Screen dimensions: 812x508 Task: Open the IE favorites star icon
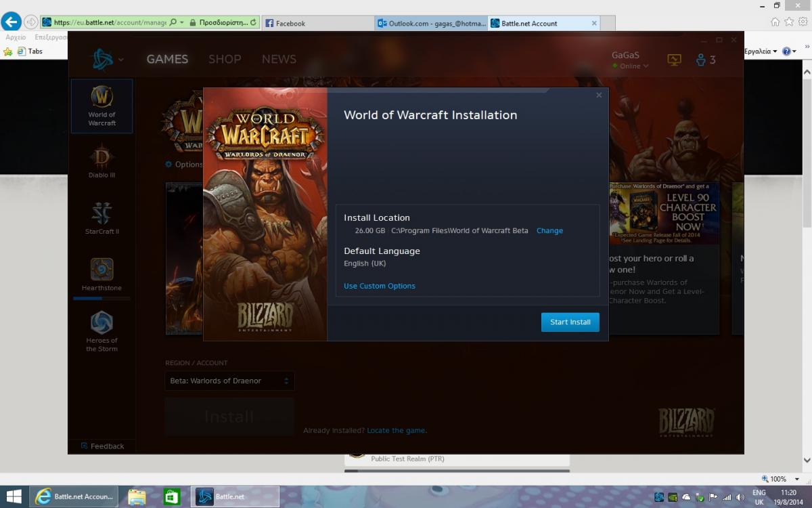pyautogui.click(x=788, y=22)
